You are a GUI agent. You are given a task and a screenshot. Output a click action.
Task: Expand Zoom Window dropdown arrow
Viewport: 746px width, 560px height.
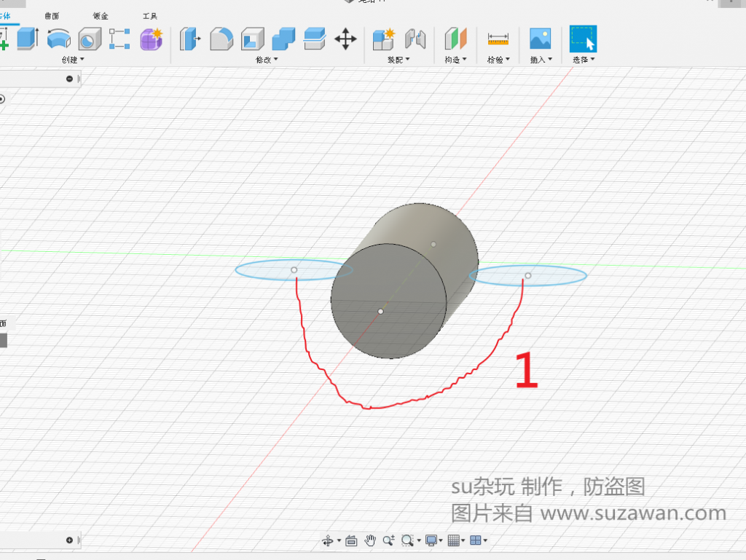tap(419, 540)
